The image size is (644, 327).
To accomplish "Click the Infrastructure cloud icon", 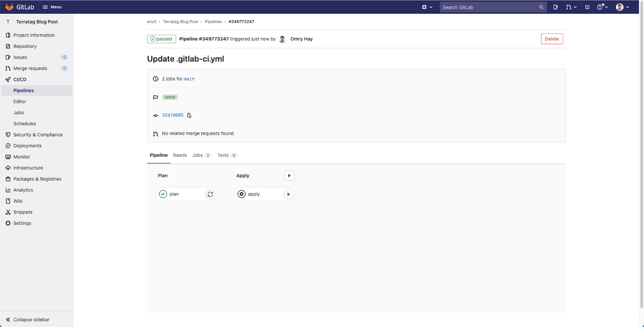I will coord(8,168).
